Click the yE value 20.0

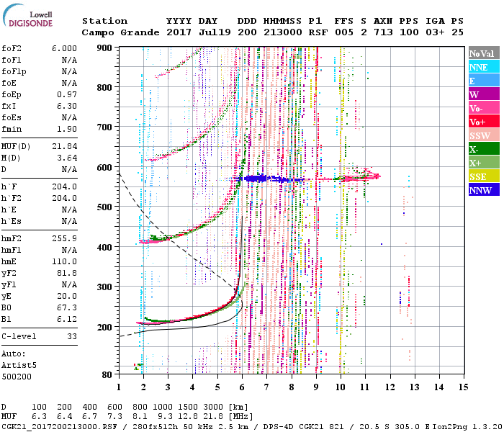point(67,297)
